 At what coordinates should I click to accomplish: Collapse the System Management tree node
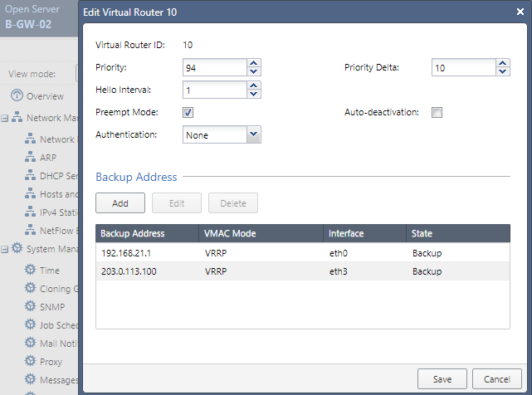(x=5, y=248)
